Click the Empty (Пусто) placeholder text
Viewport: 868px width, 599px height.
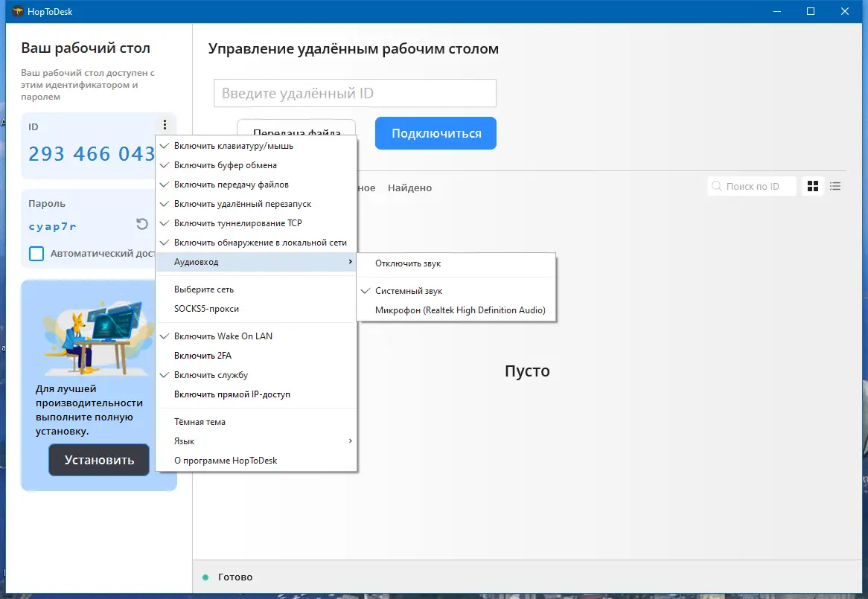(527, 371)
